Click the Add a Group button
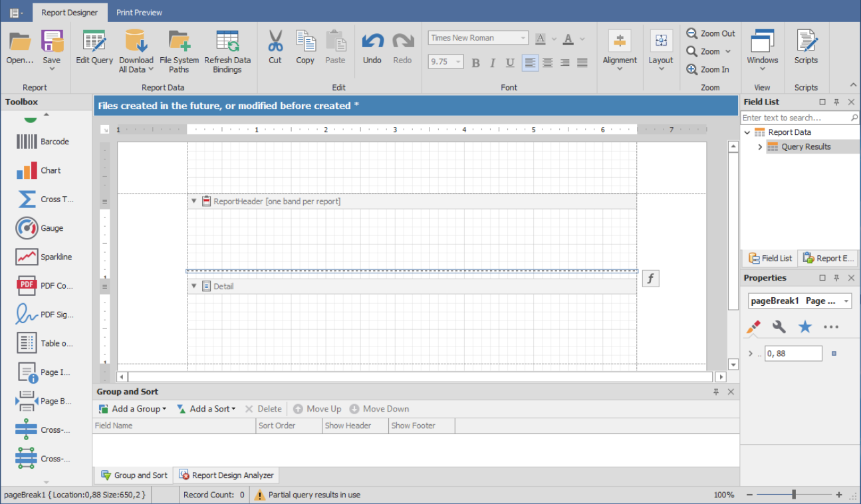Image resolution: width=861 pixels, height=504 pixels. coord(132,409)
